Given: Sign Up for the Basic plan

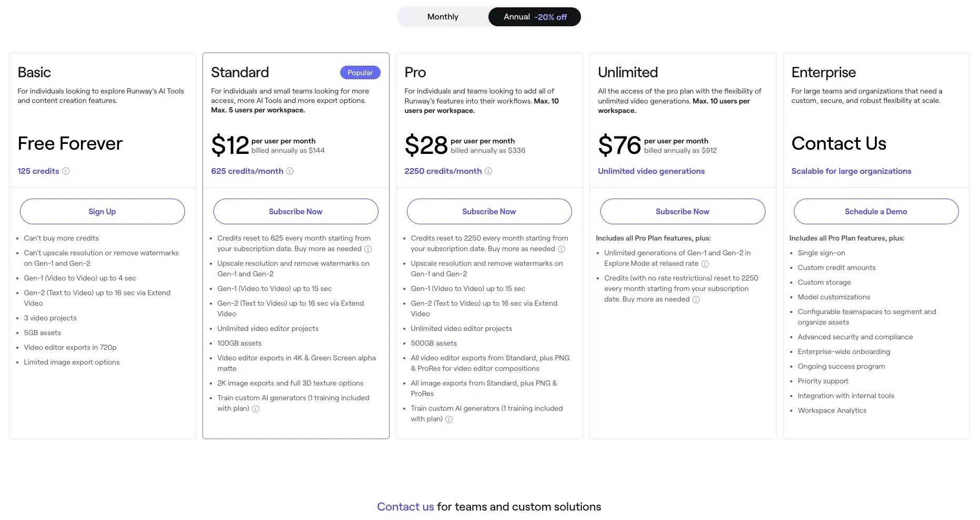Looking at the screenshot, I should pyautogui.click(x=102, y=211).
